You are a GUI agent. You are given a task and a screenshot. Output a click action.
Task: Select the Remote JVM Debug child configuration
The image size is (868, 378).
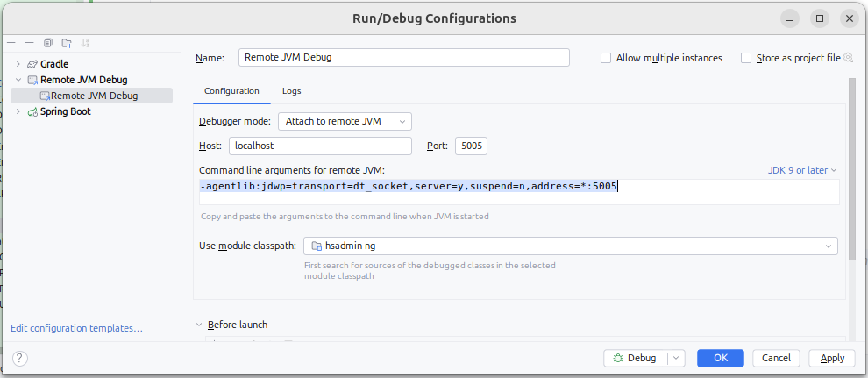[x=91, y=96]
